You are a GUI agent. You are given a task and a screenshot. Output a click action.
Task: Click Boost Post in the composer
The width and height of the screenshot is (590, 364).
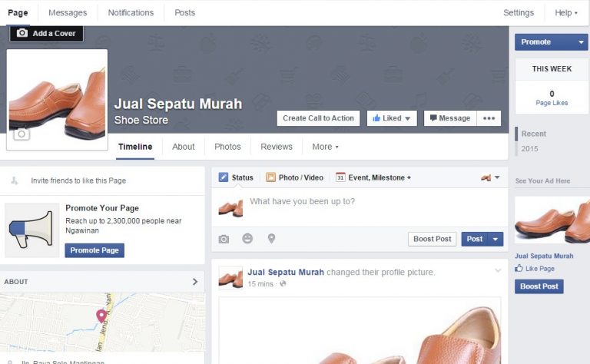coord(433,239)
